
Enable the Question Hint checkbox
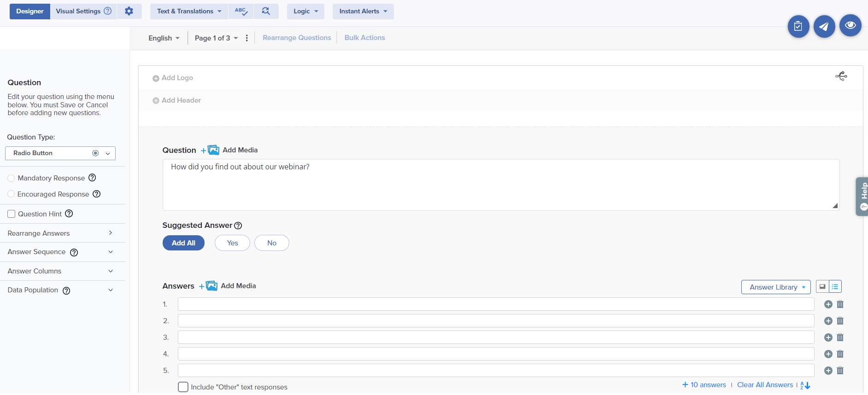(12, 214)
